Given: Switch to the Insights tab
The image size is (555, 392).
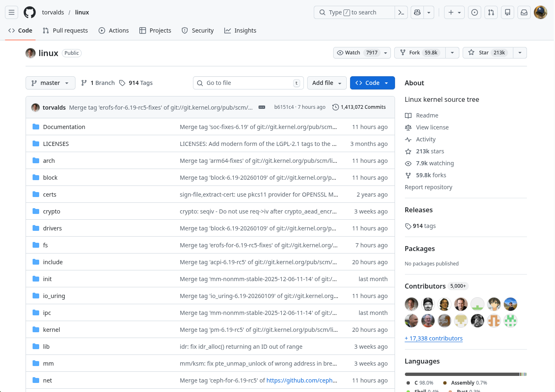Looking at the screenshot, I should tap(240, 31).
